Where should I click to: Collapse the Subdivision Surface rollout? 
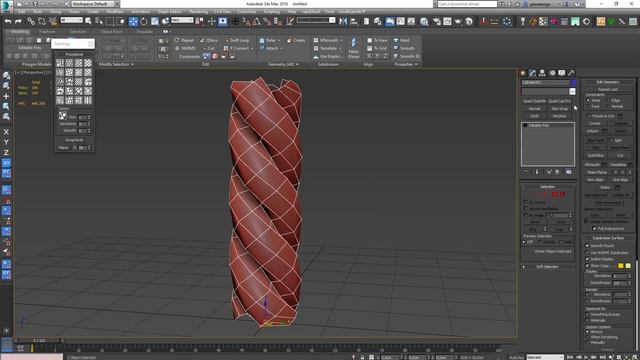tap(608, 238)
